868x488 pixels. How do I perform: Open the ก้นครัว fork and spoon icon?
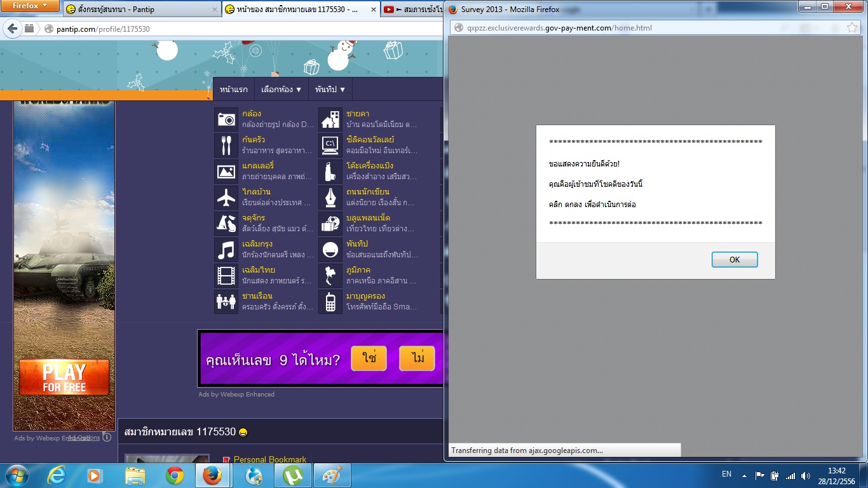[226, 146]
